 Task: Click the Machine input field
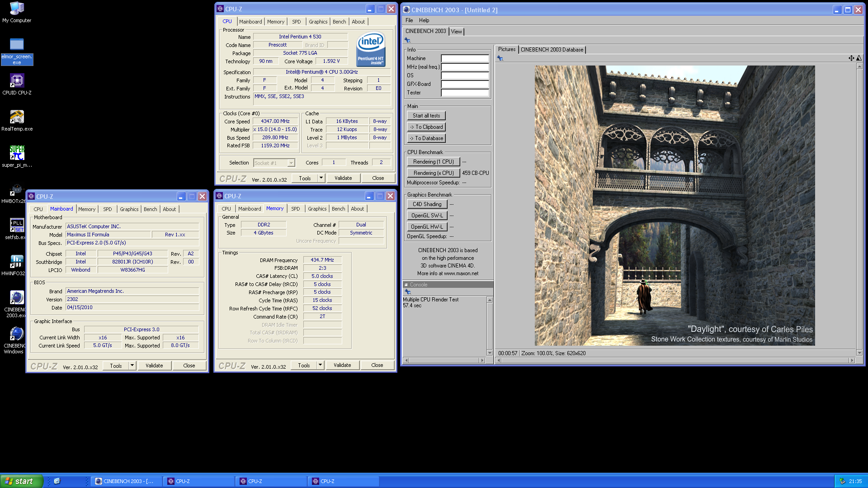[x=465, y=58]
